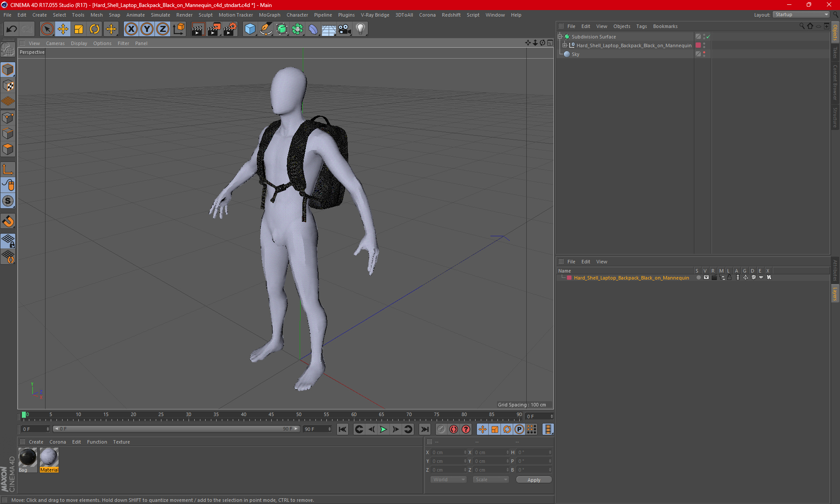Image resolution: width=840 pixels, height=504 pixels.
Task: Open material manager Create menu
Action: (x=36, y=442)
